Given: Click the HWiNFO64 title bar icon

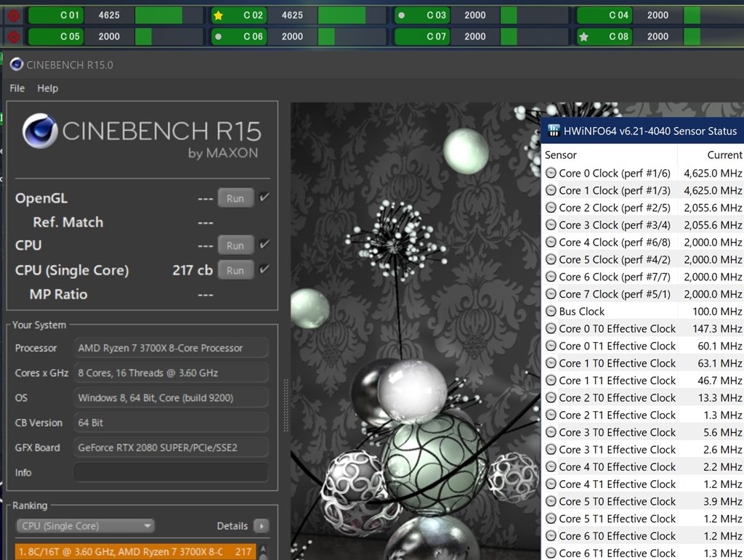Looking at the screenshot, I should coord(553,131).
